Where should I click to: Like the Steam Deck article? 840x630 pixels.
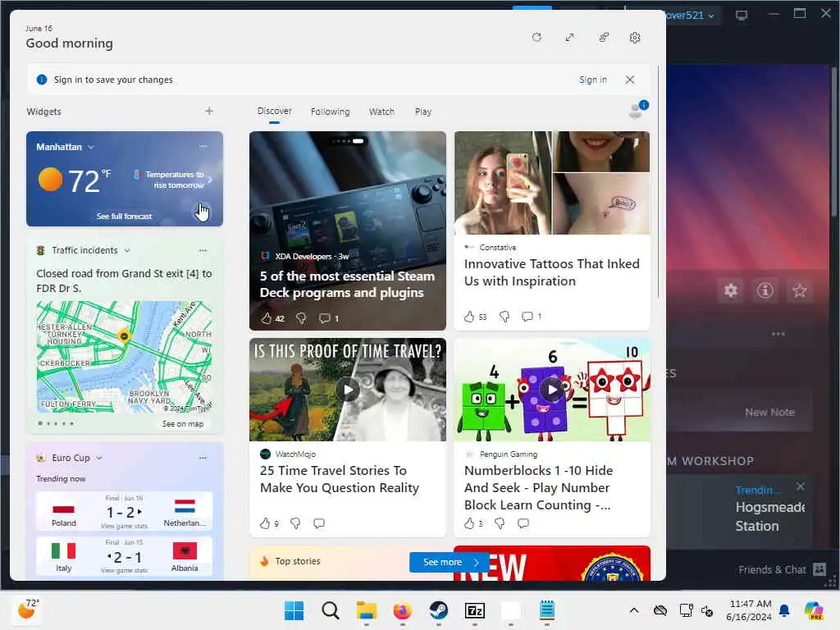(x=267, y=318)
